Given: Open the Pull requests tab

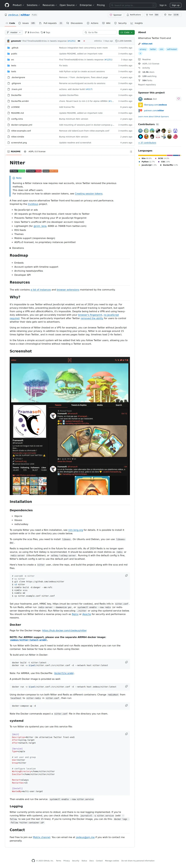Looking at the screenshot, I should click(51, 23).
